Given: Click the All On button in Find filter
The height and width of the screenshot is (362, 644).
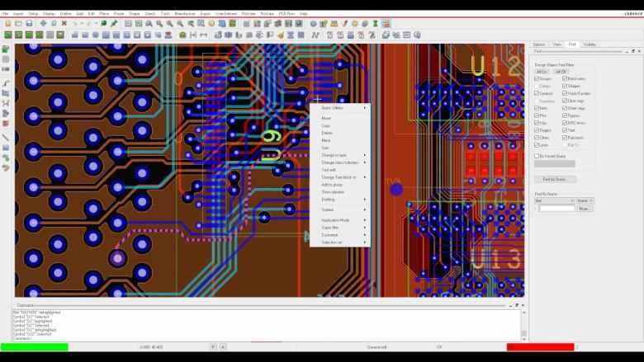Looking at the screenshot, I should click(542, 71).
